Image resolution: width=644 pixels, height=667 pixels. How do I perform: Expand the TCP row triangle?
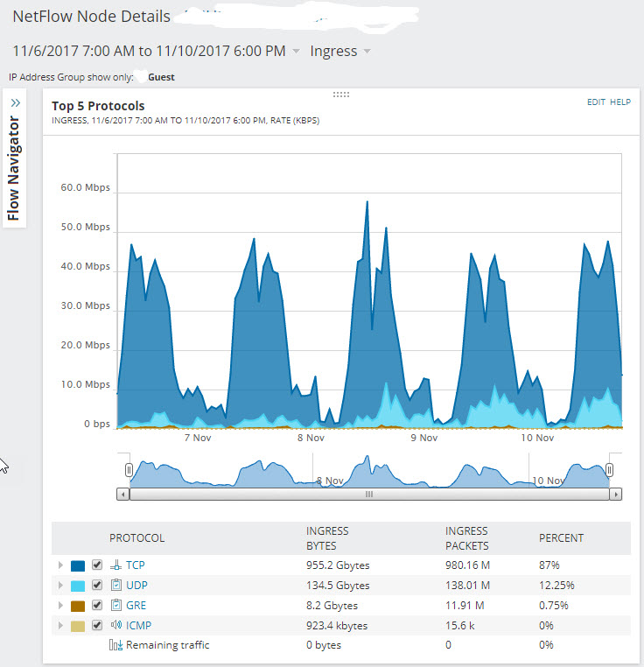click(x=60, y=565)
